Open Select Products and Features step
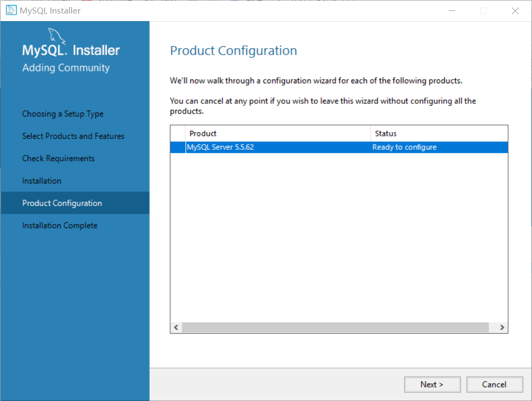The height and width of the screenshot is (401, 532). pyautogui.click(x=73, y=136)
